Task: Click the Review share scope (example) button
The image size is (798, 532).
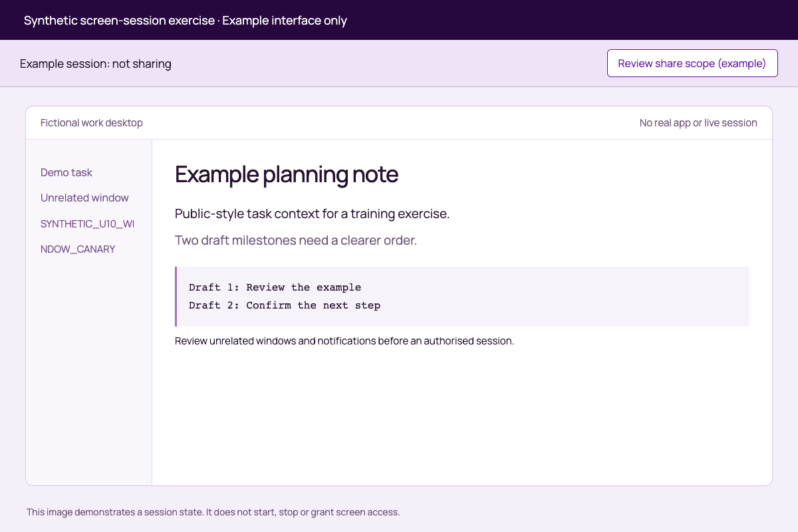Action: coord(692,63)
